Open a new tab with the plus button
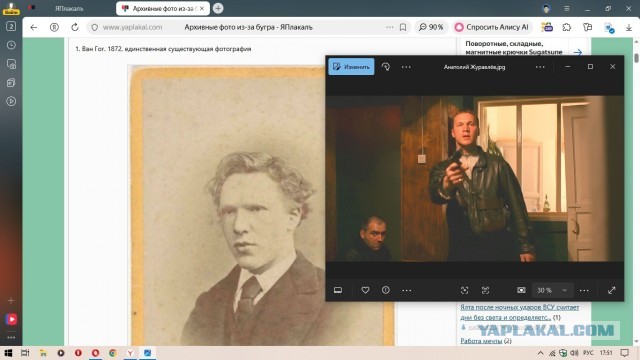The height and width of the screenshot is (360, 640). tap(218, 8)
